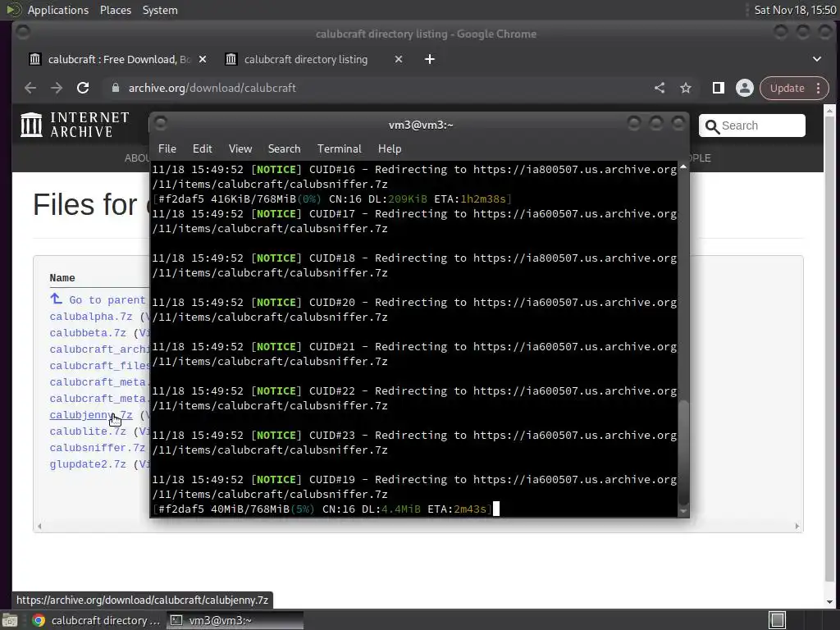Click the Chrome forward arrow
The width and height of the screenshot is (840, 630).
click(x=57, y=88)
